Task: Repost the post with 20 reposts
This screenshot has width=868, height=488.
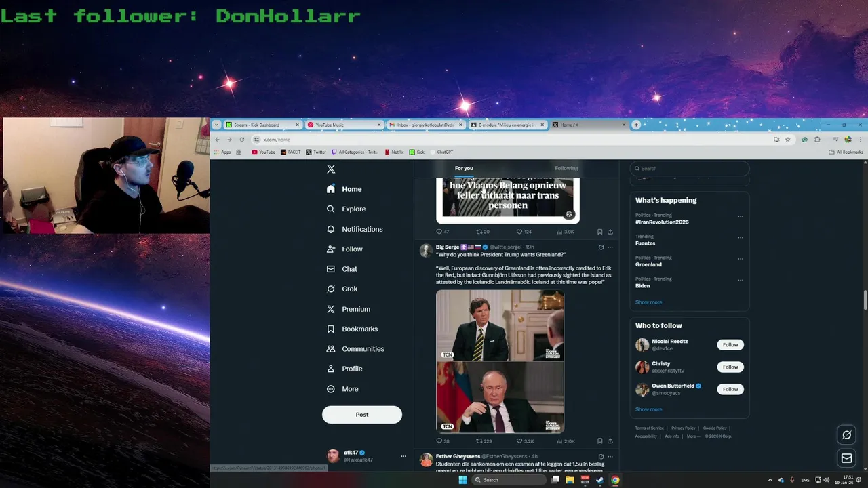Action: click(x=483, y=232)
